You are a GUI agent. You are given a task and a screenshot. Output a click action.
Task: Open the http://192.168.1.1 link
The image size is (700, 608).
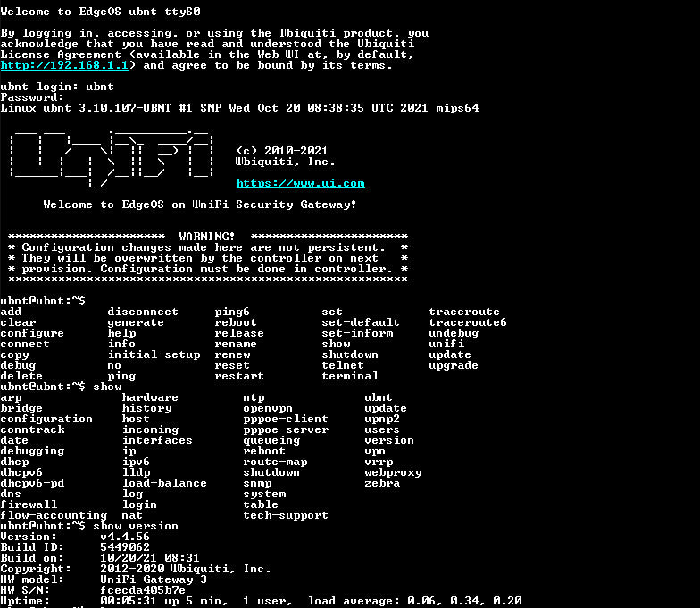[x=64, y=66]
